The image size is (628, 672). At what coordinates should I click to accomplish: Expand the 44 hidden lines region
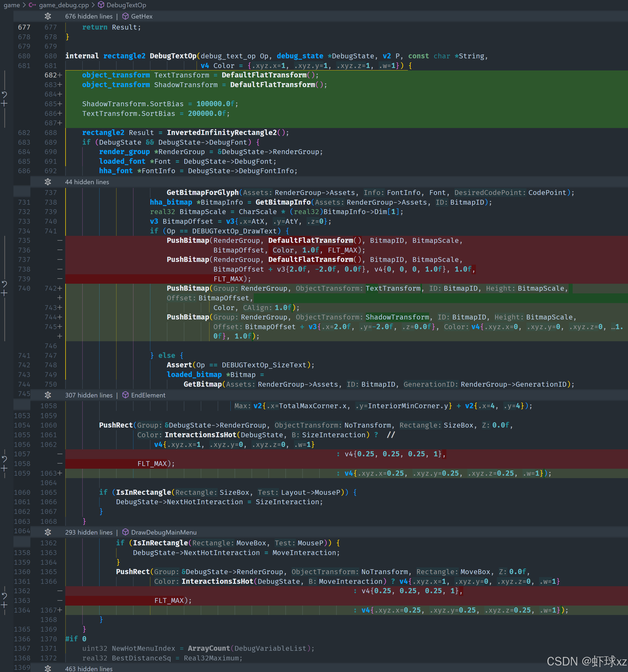[48, 182]
